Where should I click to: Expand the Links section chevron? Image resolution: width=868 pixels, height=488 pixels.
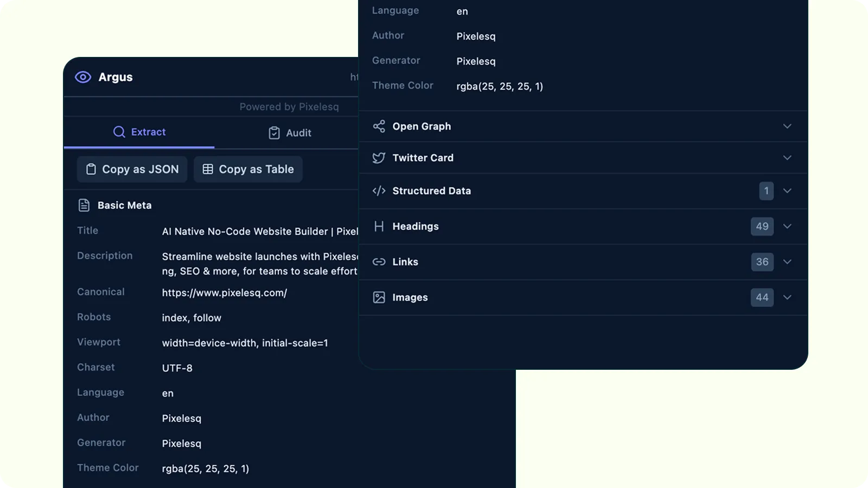[x=787, y=262]
